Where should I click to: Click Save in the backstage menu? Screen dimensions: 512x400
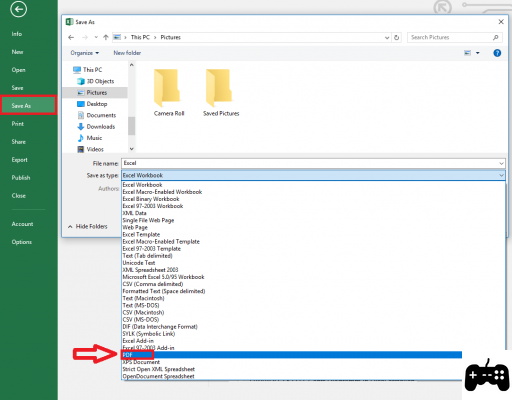(17, 88)
